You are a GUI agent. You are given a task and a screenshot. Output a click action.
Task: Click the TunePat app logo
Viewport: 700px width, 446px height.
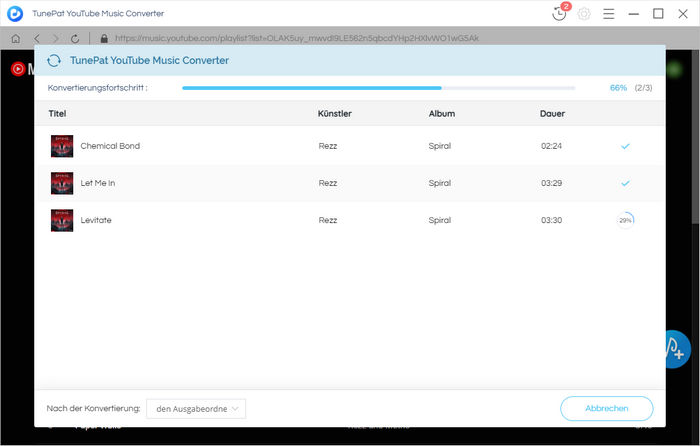point(15,13)
